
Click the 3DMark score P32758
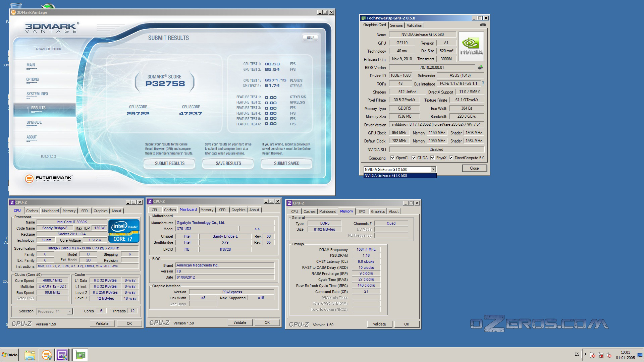(165, 84)
